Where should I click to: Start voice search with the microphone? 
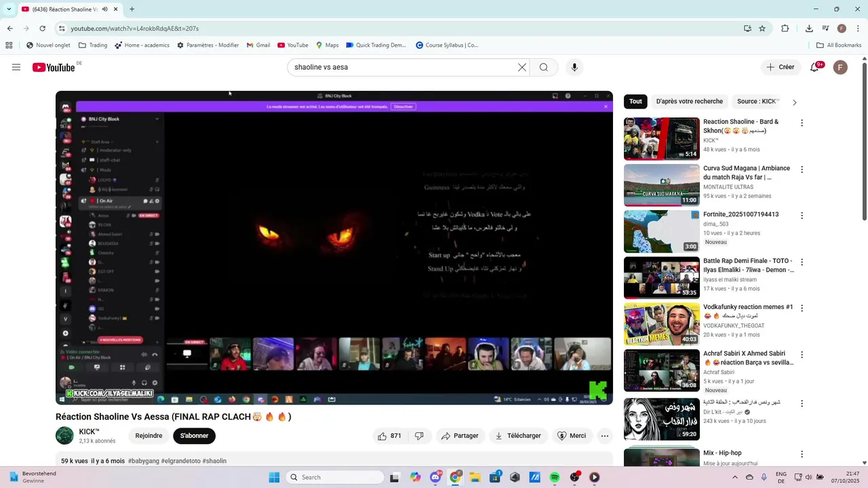(574, 67)
